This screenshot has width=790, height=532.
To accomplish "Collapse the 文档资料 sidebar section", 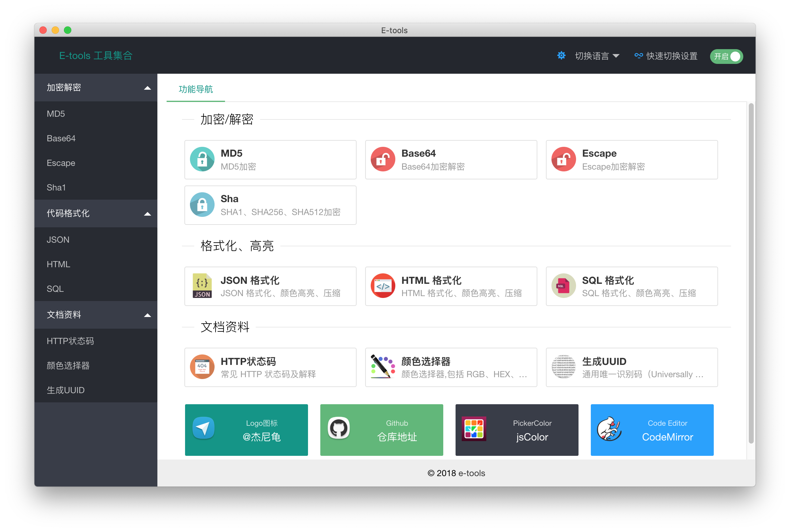I will click(96, 315).
